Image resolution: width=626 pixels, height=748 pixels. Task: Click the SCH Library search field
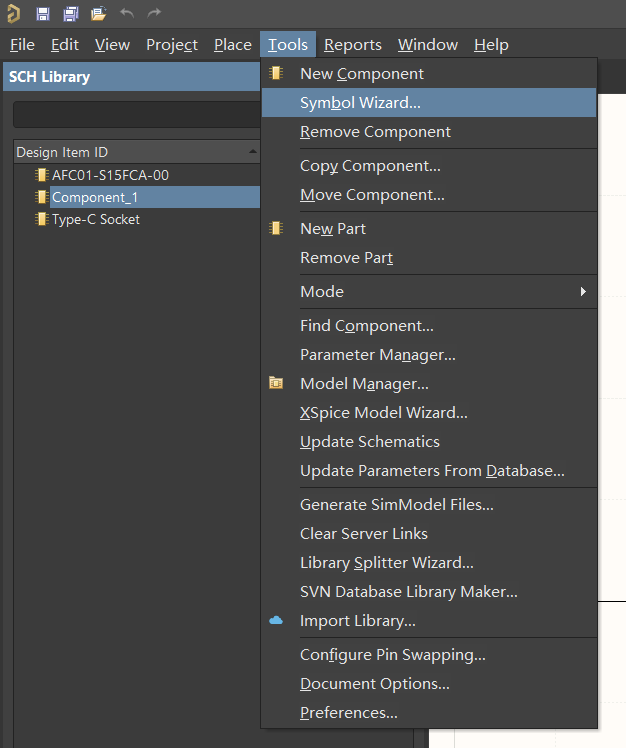tap(135, 114)
